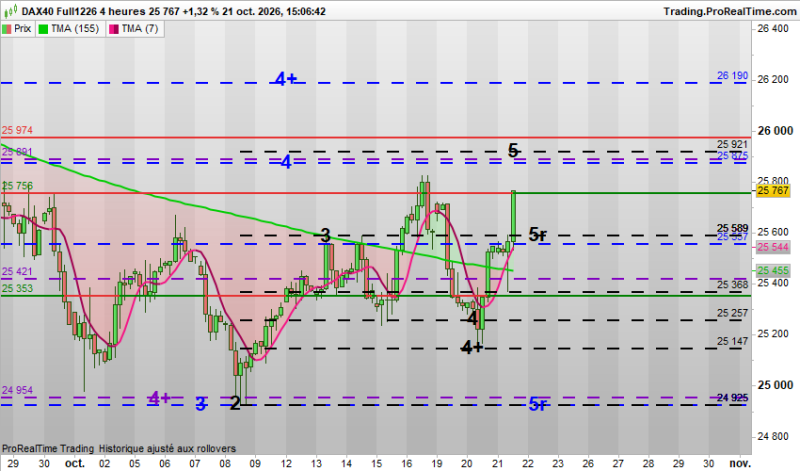Click the 26 date axis label
Viewport: 800px width, 471px height.
pyautogui.click(x=588, y=463)
